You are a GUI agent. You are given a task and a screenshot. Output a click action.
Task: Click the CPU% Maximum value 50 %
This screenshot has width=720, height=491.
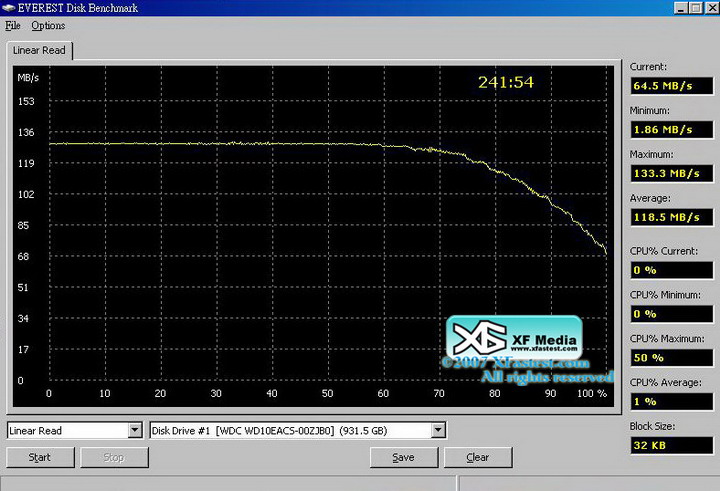click(x=672, y=358)
